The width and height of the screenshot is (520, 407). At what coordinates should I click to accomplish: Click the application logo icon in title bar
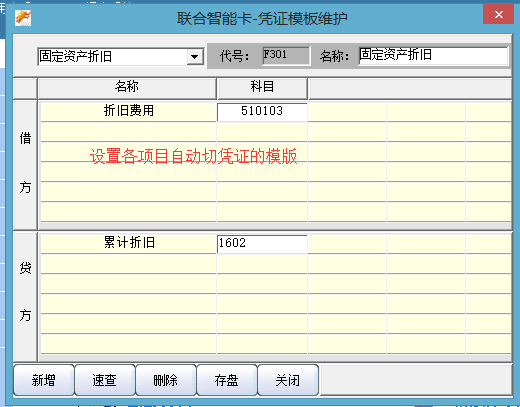coord(23,18)
